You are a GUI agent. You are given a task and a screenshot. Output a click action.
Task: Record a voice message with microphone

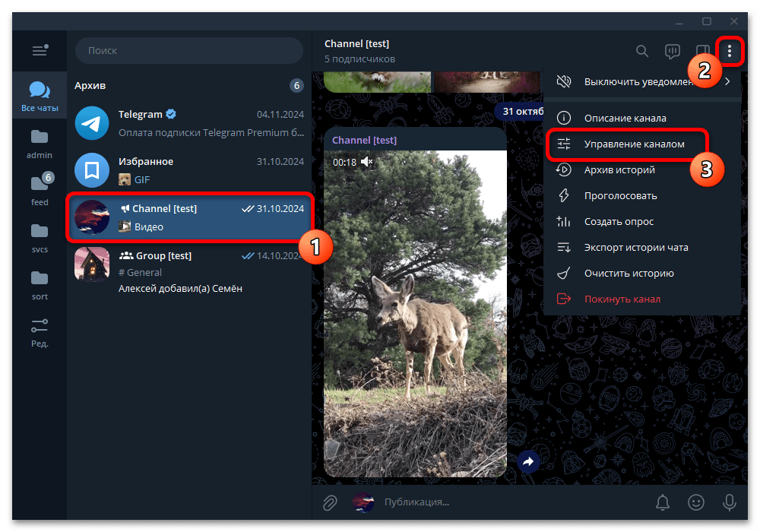point(729,502)
